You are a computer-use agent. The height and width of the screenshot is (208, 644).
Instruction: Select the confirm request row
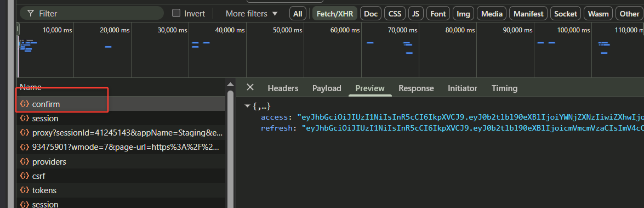pos(121,104)
